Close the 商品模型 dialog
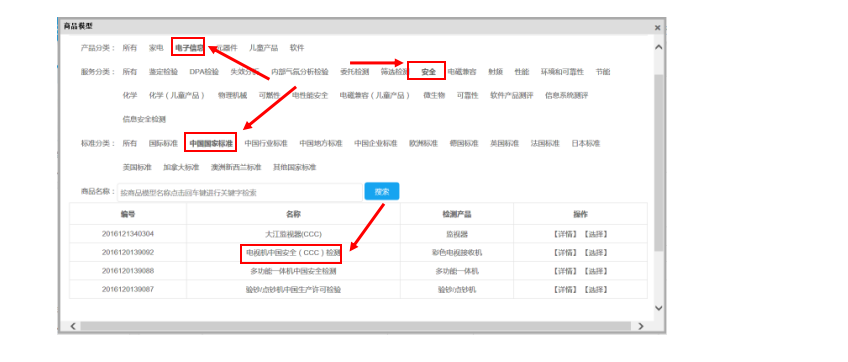Image resolution: width=848 pixels, height=362 pixels. (x=657, y=27)
